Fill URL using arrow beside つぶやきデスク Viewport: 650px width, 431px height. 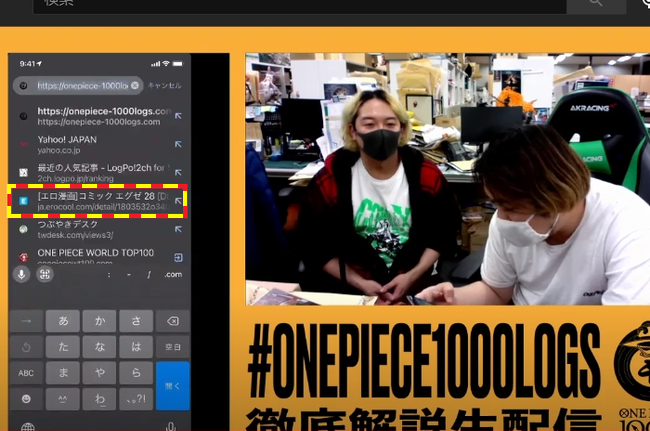178,229
